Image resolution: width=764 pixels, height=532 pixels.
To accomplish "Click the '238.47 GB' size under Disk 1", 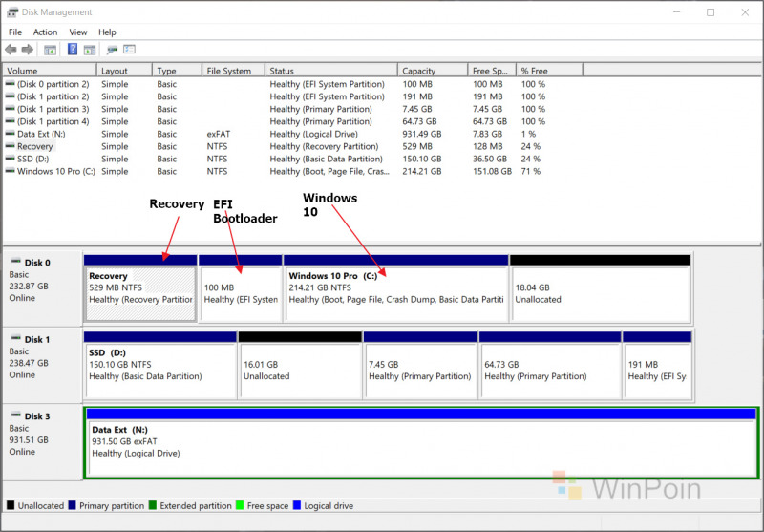I will pyautogui.click(x=29, y=363).
